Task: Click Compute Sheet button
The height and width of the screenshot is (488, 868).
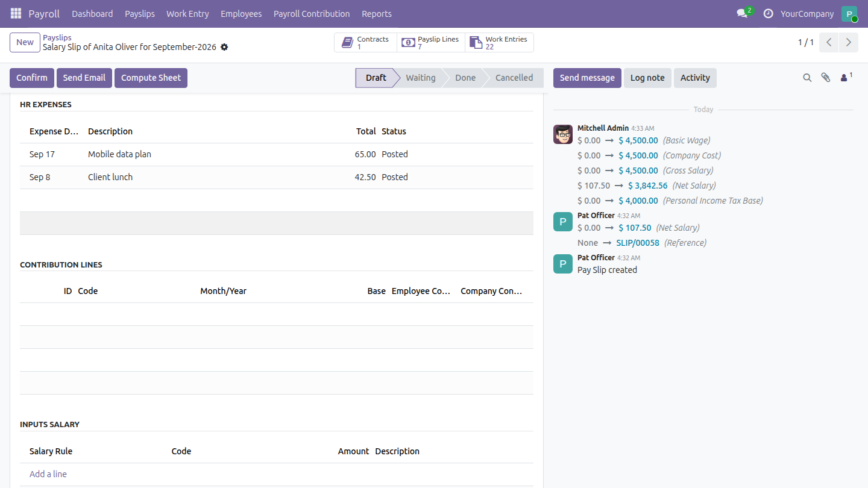Action: [x=151, y=78]
